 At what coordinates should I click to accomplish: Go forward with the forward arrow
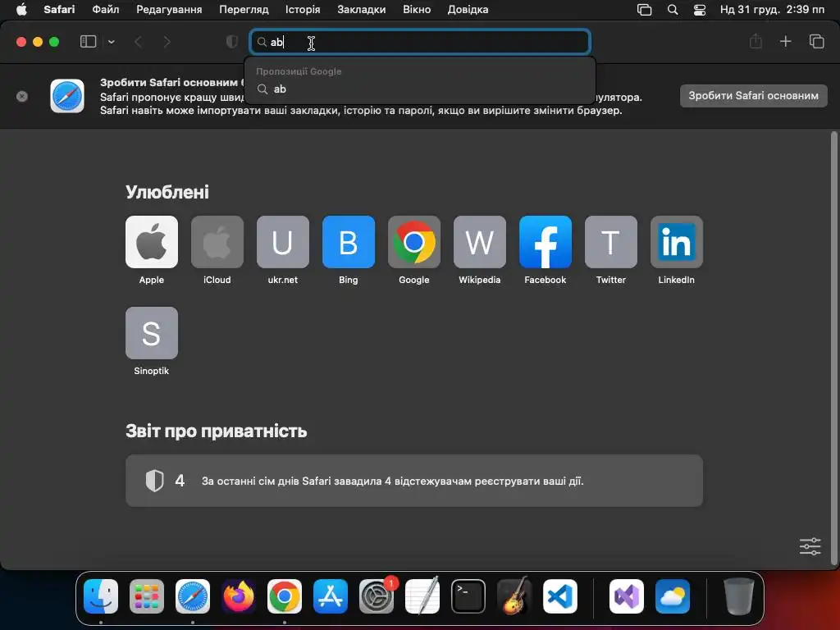pyautogui.click(x=167, y=42)
